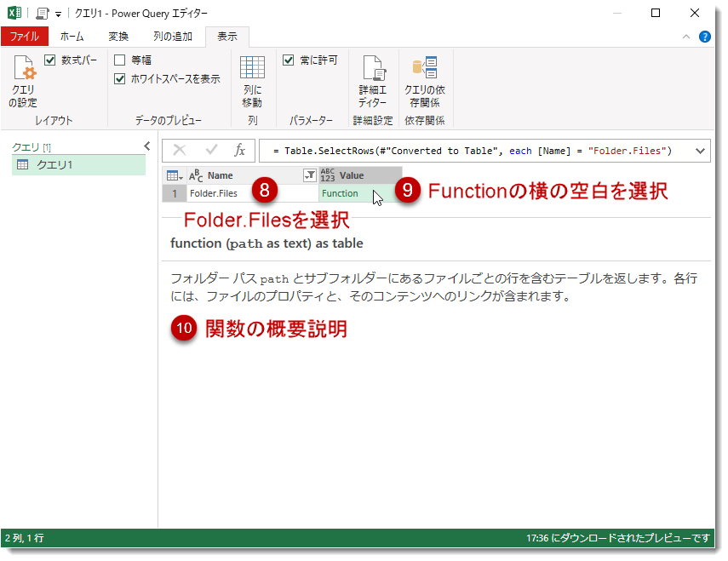Click the Value column data type icon

click(x=326, y=174)
